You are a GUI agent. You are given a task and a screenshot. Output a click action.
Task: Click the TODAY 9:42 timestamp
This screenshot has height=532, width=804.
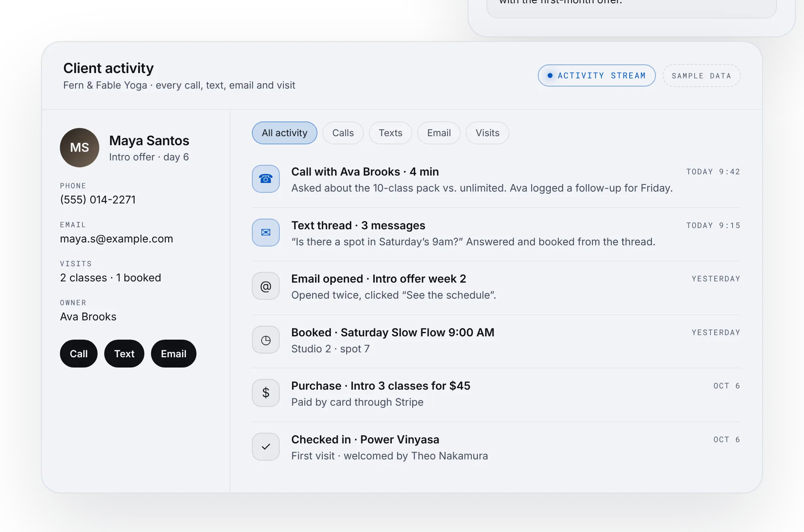click(x=713, y=172)
